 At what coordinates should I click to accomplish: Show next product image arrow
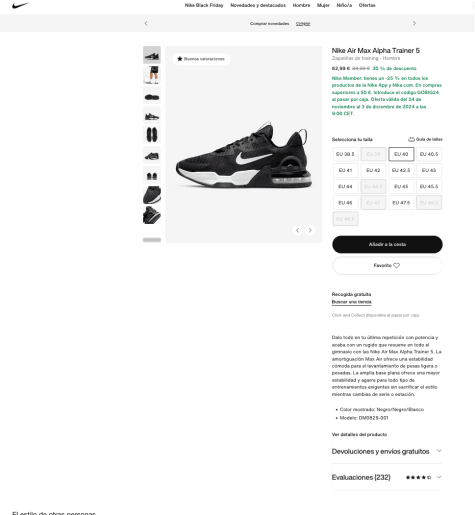pos(310,230)
